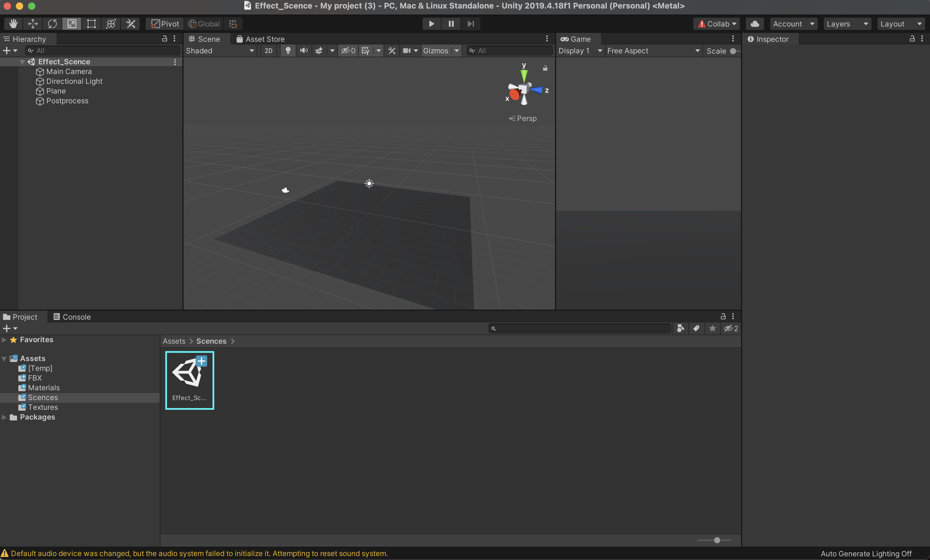Select the Rotate tool
Screen dimensions: 930x560
[x=52, y=24]
